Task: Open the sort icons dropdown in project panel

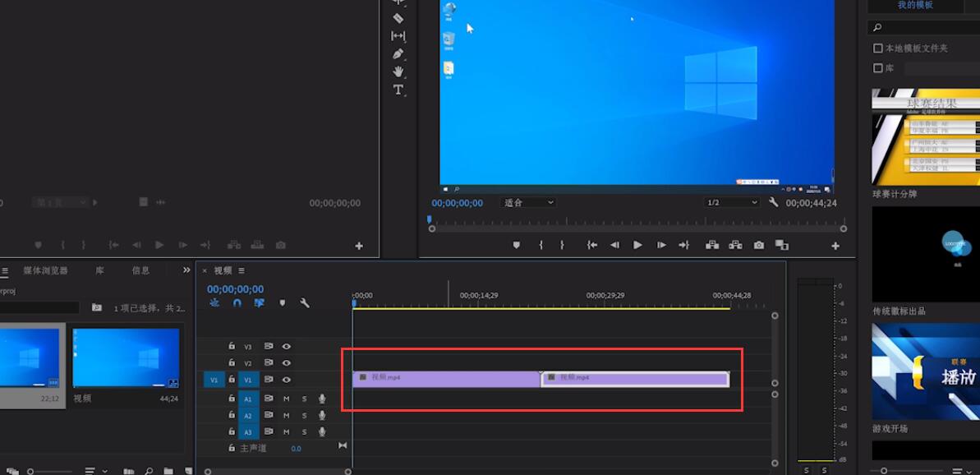Action: (x=95, y=471)
